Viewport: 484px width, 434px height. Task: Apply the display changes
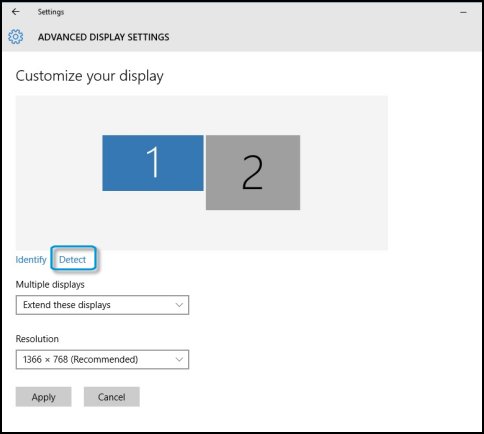44,397
